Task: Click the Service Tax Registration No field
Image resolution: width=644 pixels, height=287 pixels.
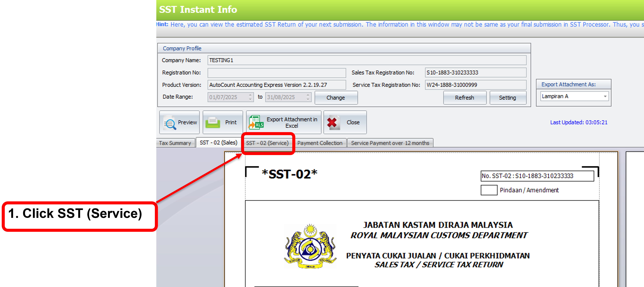Action: pos(475,85)
